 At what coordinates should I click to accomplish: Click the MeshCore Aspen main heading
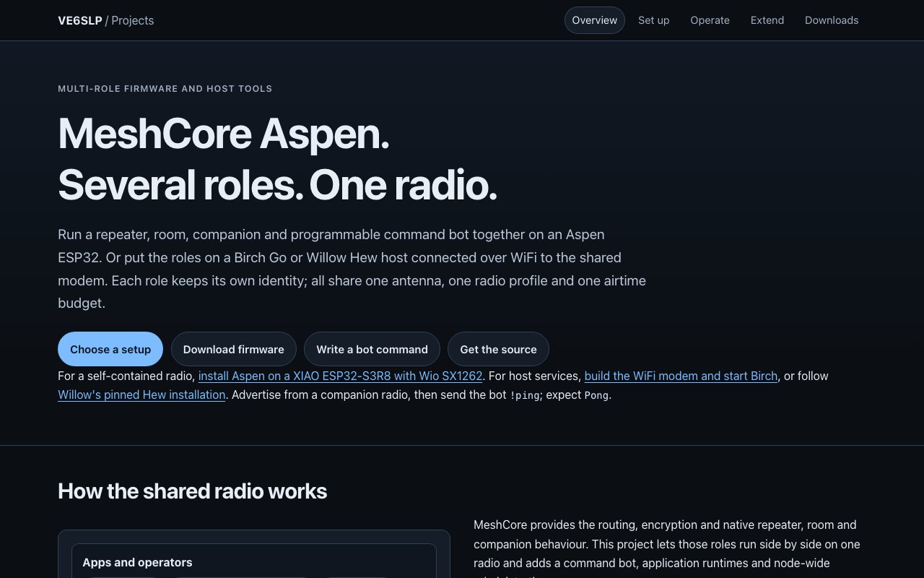[278, 159]
